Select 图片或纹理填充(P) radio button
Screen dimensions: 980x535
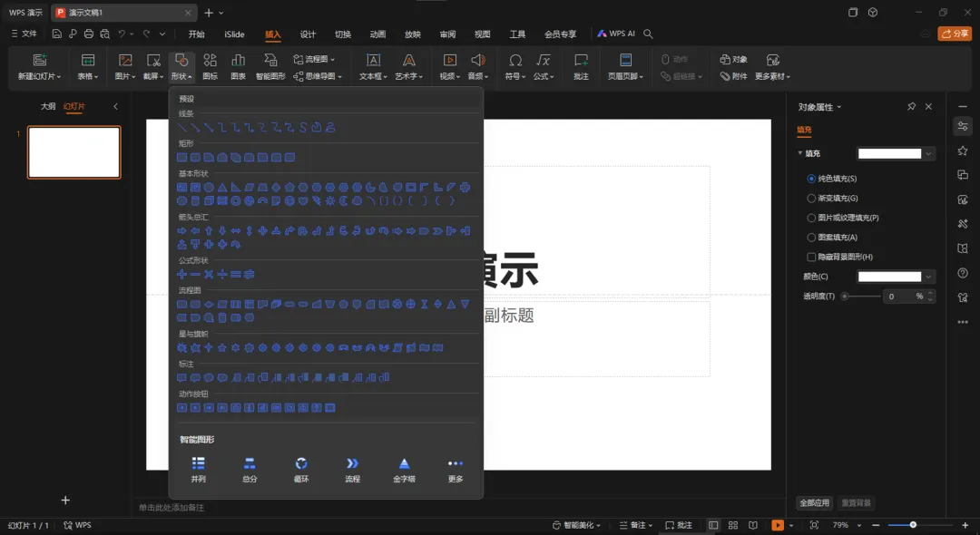click(811, 218)
